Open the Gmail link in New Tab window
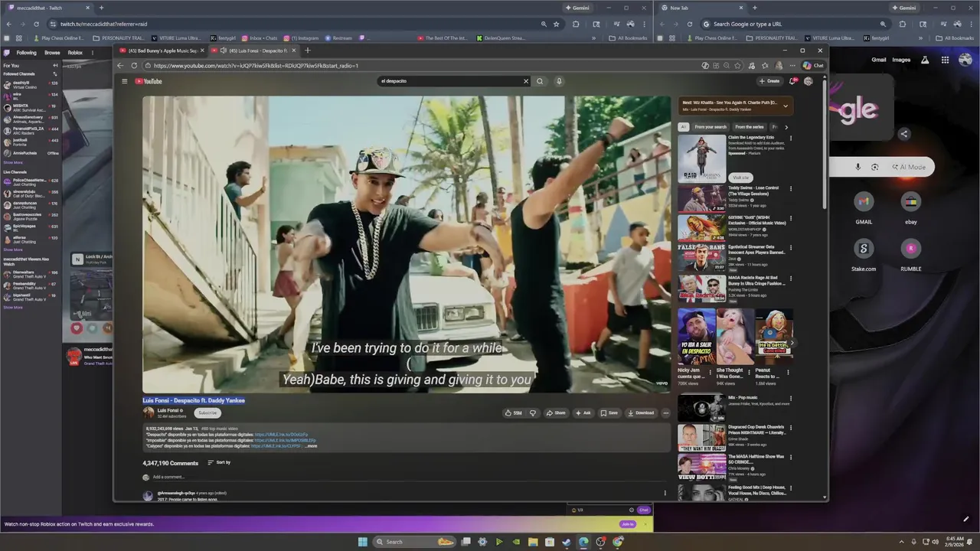Screen dimensions: 980x551 879,60
